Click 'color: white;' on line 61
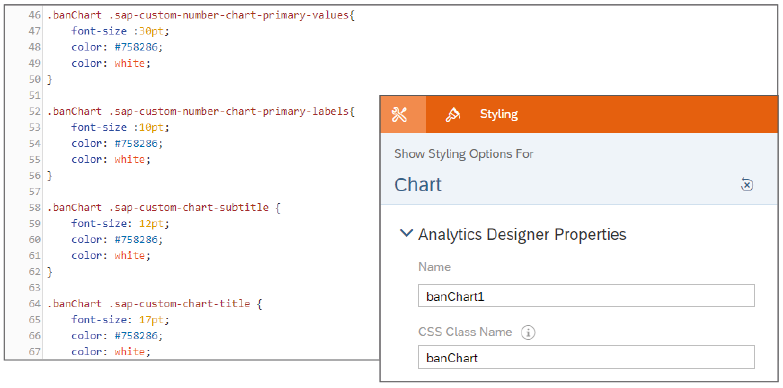This screenshot has height=388, width=783. 110,255
